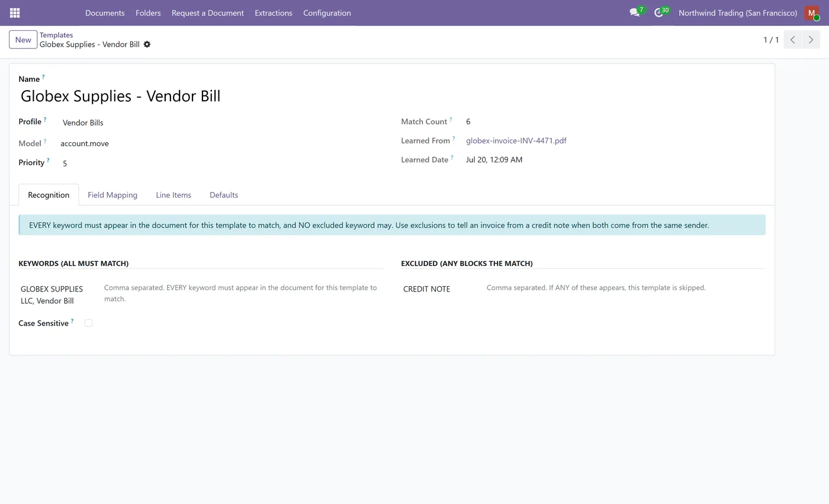Click the account.move model value
Screen dimensions: 829x504
(x=85, y=143)
